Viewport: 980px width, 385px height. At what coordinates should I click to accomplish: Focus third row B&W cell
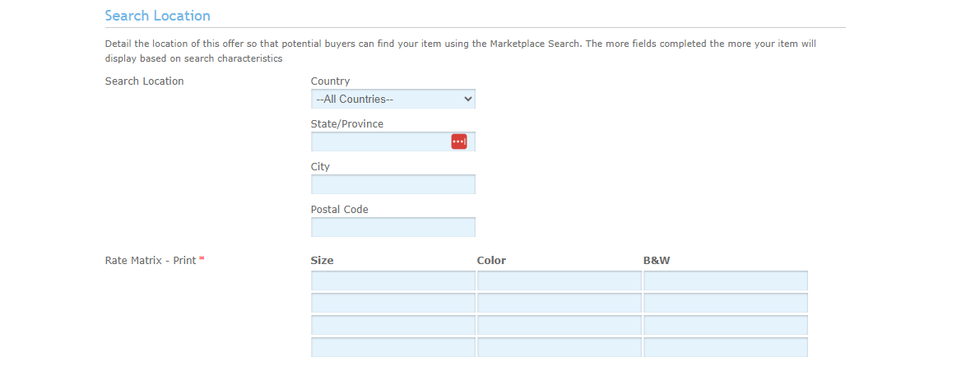[725, 325]
